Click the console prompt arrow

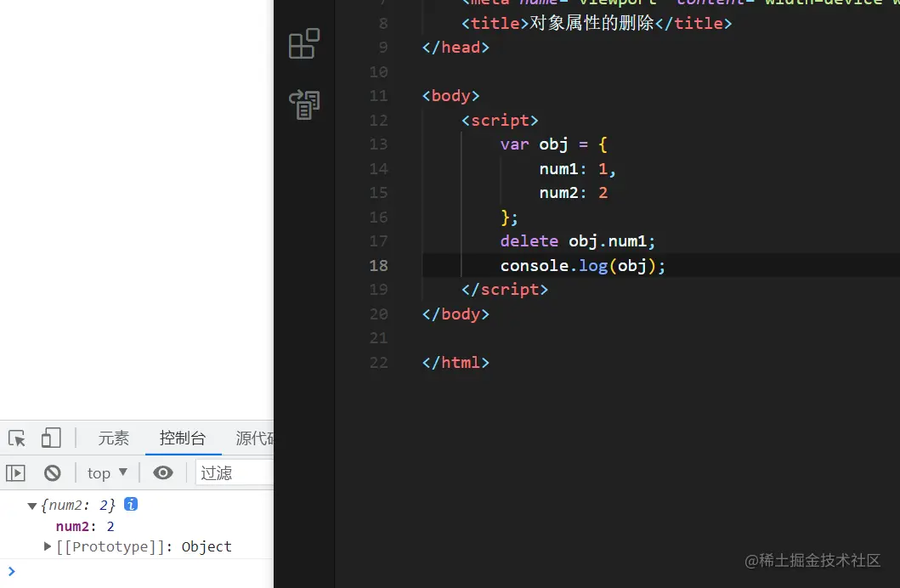click(12, 571)
